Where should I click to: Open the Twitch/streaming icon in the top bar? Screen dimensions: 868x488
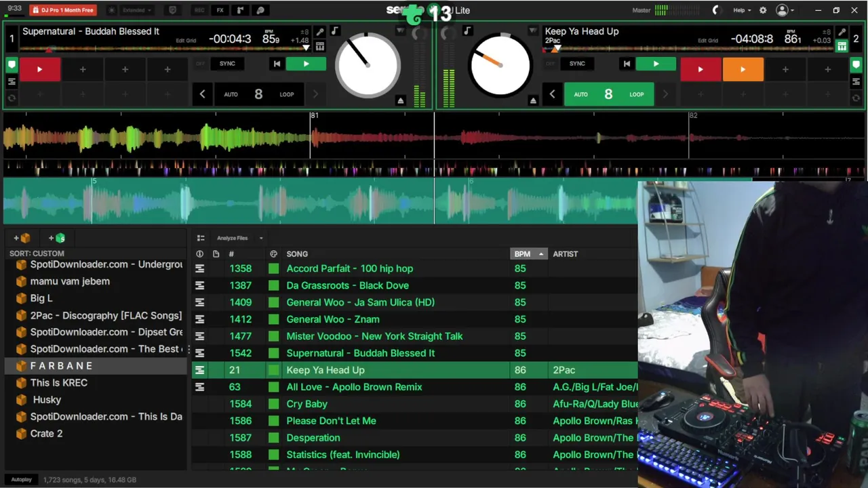point(172,10)
